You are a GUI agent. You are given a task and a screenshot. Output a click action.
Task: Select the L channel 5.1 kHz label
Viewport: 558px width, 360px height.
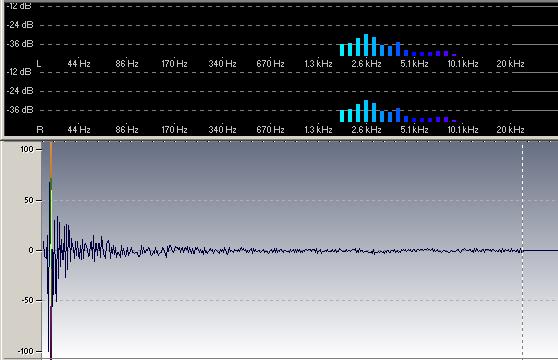click(414, 64)
